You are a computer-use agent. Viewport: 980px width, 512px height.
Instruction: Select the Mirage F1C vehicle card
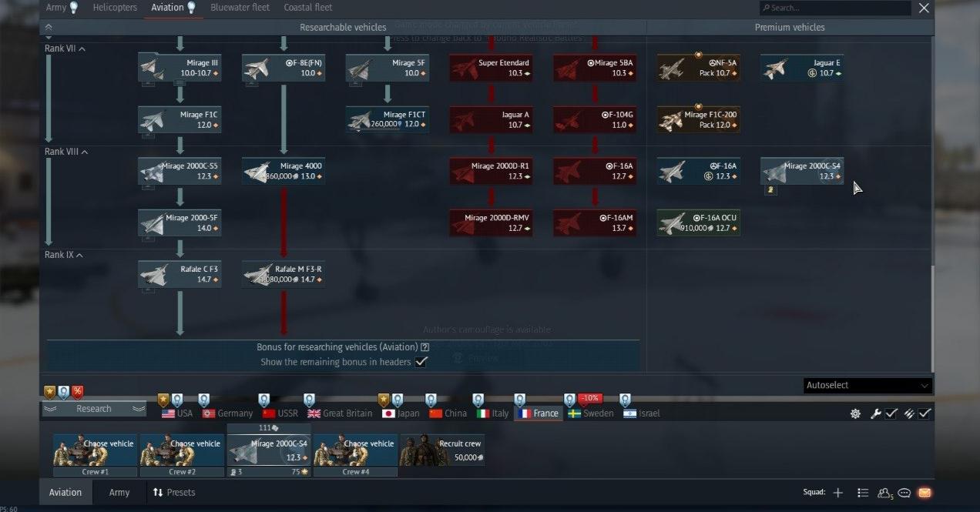(180, 119)
